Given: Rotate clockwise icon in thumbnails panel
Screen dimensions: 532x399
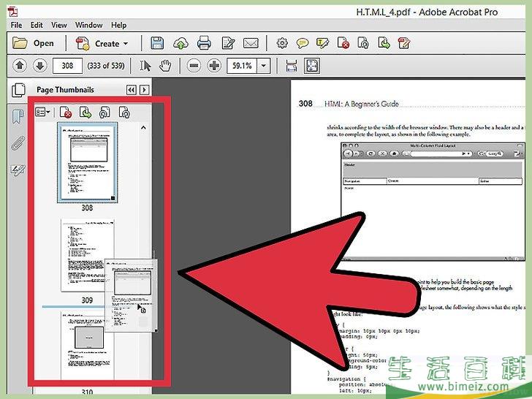Looking at the screenshot, I should pos(124,113).
